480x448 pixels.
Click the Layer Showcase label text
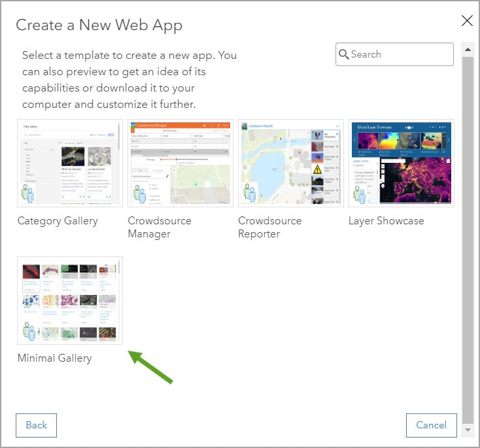386,220
